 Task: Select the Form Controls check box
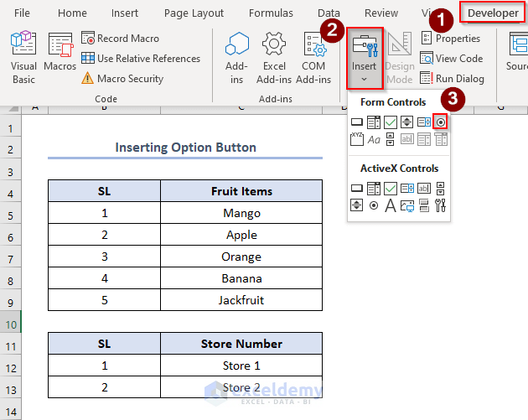tap(391, 122)
